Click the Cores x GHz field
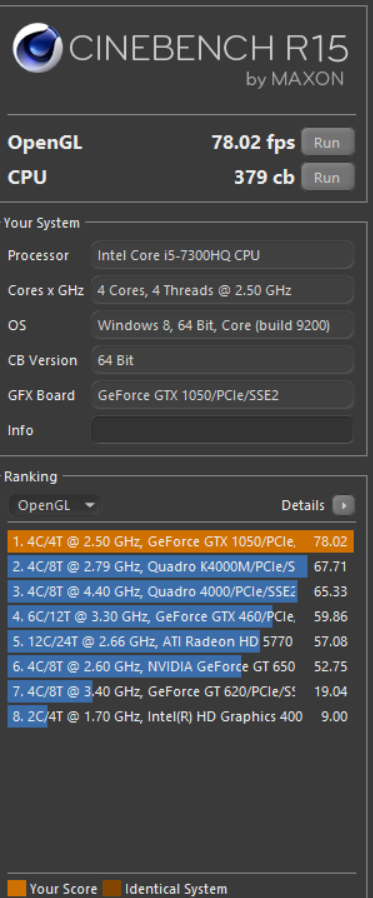Viewport: 373px width, 898px height. click(x=222, y=290)
